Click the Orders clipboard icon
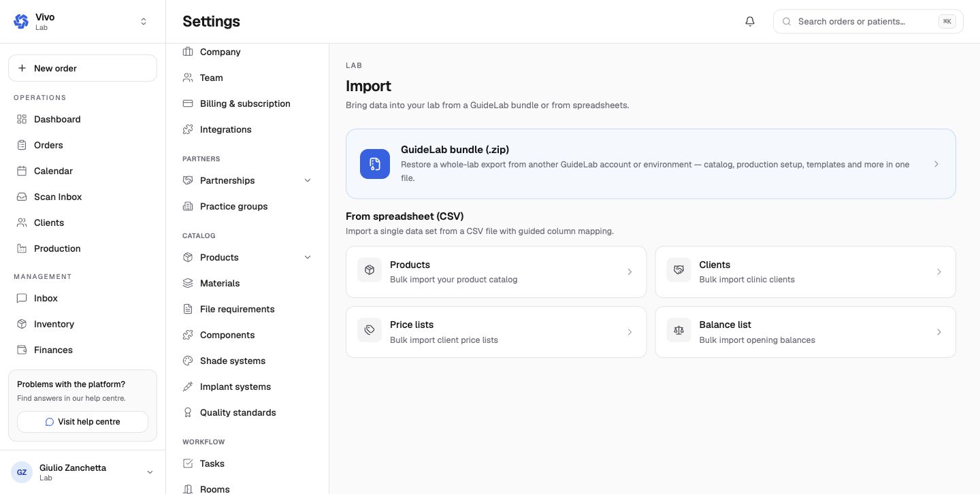 (22, 145)
